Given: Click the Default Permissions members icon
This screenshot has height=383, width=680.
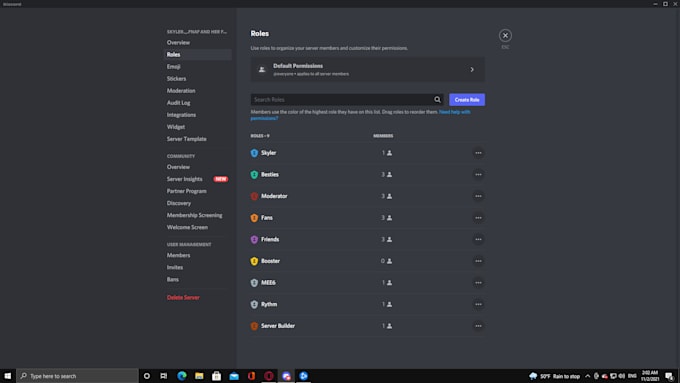Looking at the screenshot, I should (262, 69).
